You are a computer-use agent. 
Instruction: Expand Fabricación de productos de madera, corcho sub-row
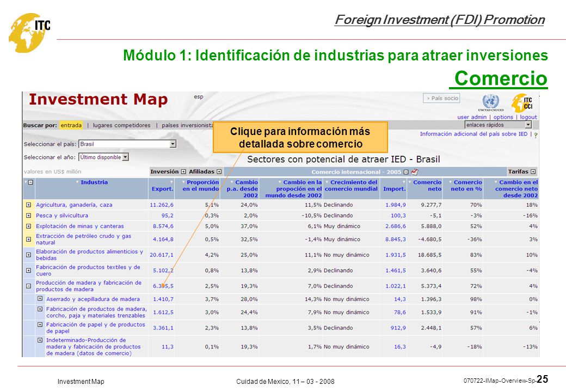(x=40, y=309)
